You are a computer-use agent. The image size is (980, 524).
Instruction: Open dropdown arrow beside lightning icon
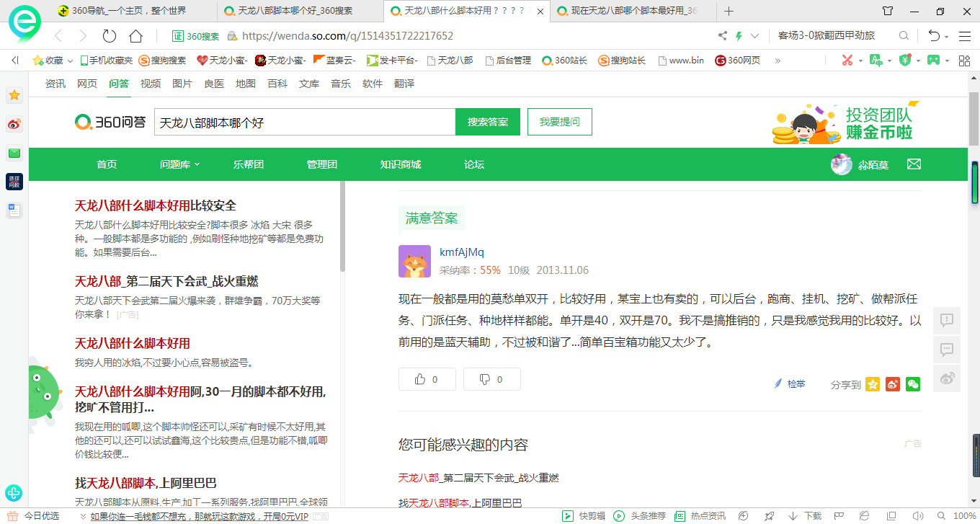tap(754, 36)
